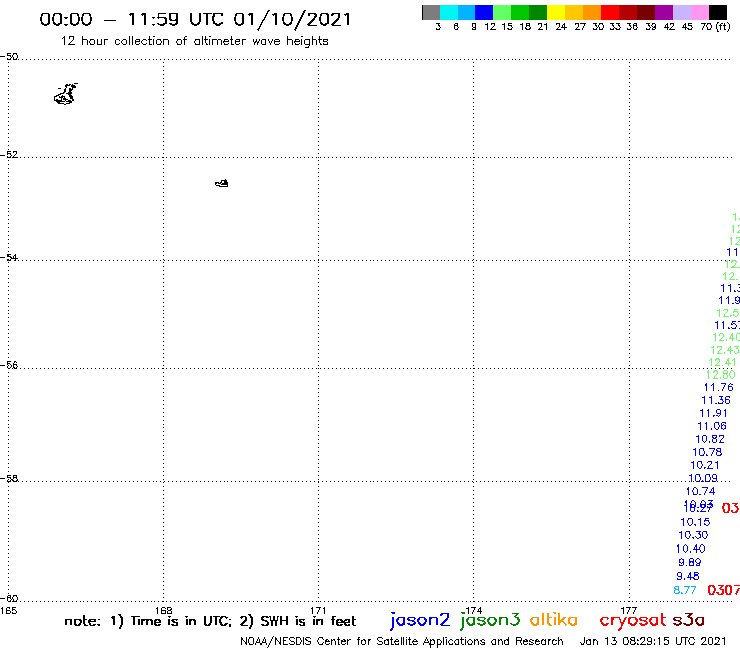Click the wave height value 10.30
The image size is (740, 650).
point(693,535)
